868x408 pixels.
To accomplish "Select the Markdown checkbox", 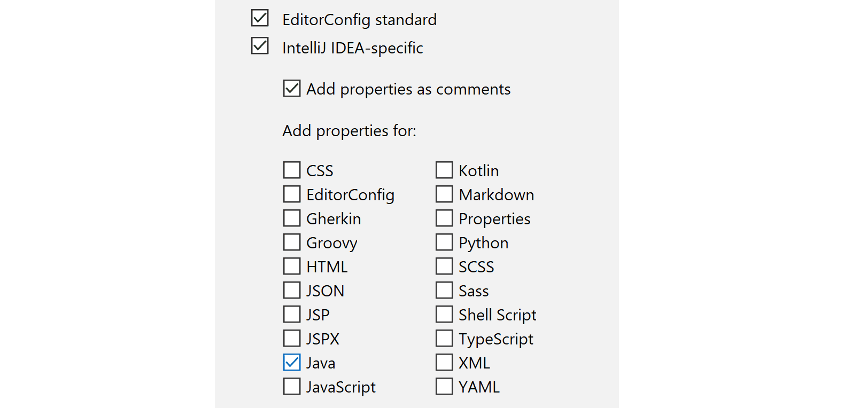I will [x=444, y=194].
